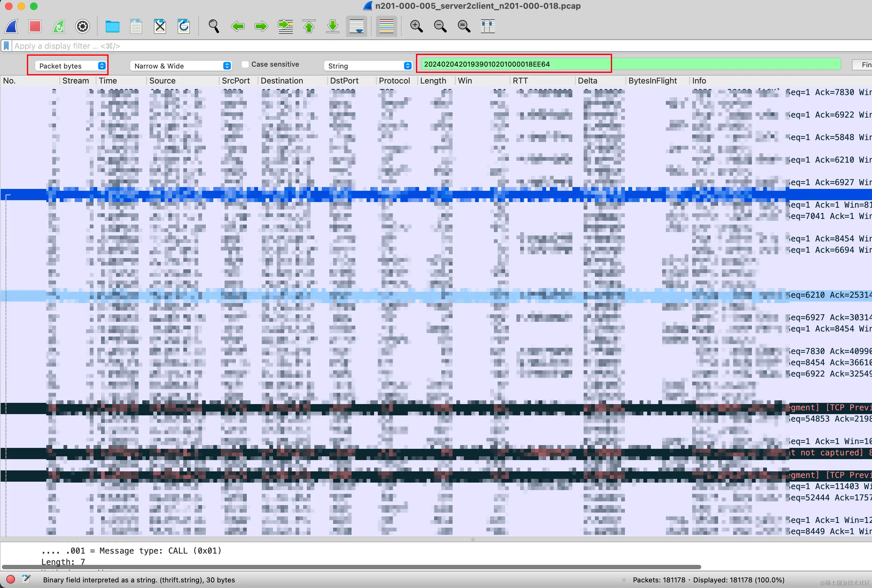The image size is (872, 588).
Task: Select packet row with Seq=7041 Ack=1
Action: [436, 216]
